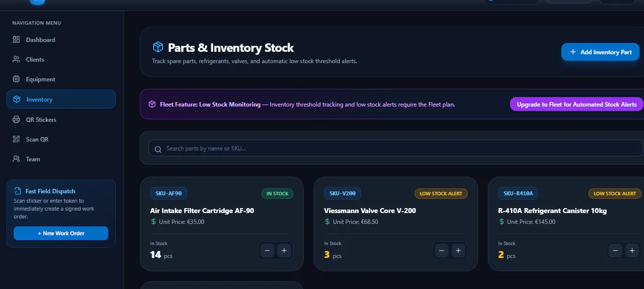Image resolution: width=644 pixels, height=289 pixels.
Task: Click the package icon beside Parts & Inventory Stock
Action: click(158, 47)
